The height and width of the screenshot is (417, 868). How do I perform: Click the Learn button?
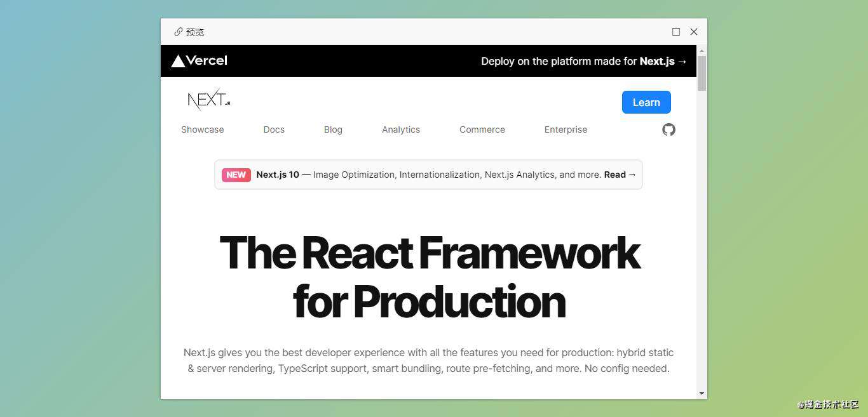(646, 102)
